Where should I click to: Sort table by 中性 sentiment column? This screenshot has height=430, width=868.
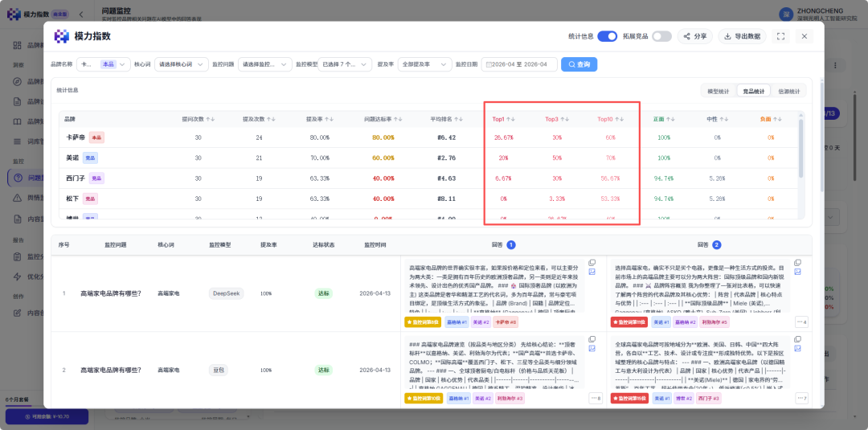click(725, 119)
